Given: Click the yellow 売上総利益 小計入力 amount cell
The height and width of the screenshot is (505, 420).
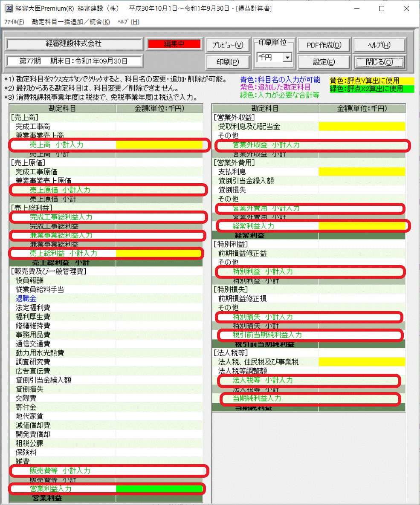Looking at the screenshot, I should 159,253.
